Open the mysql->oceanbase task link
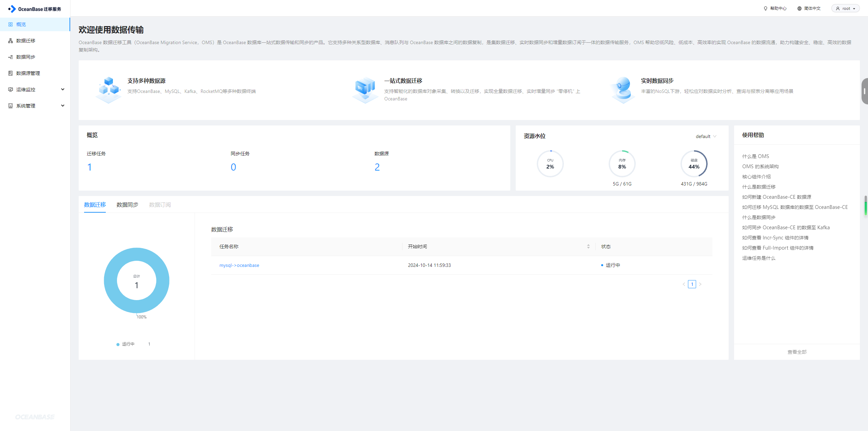This screenshot has height=431, width=868. coord(239,265)
